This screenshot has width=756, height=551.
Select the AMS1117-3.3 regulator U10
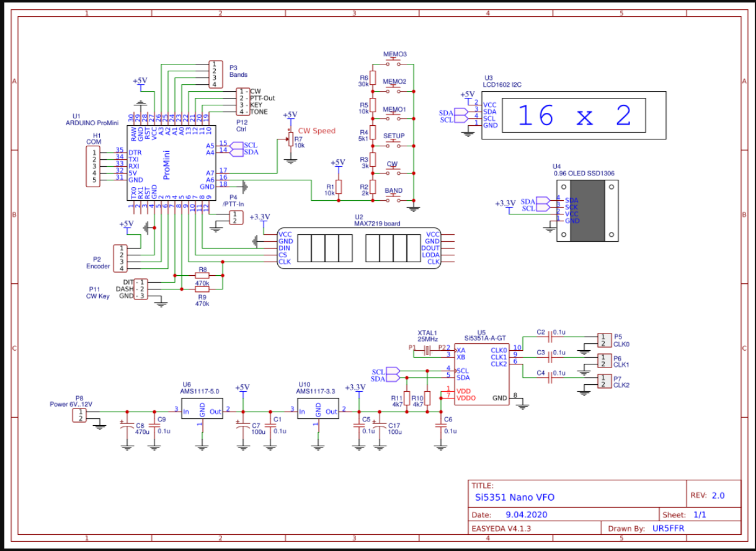(318, 409)
